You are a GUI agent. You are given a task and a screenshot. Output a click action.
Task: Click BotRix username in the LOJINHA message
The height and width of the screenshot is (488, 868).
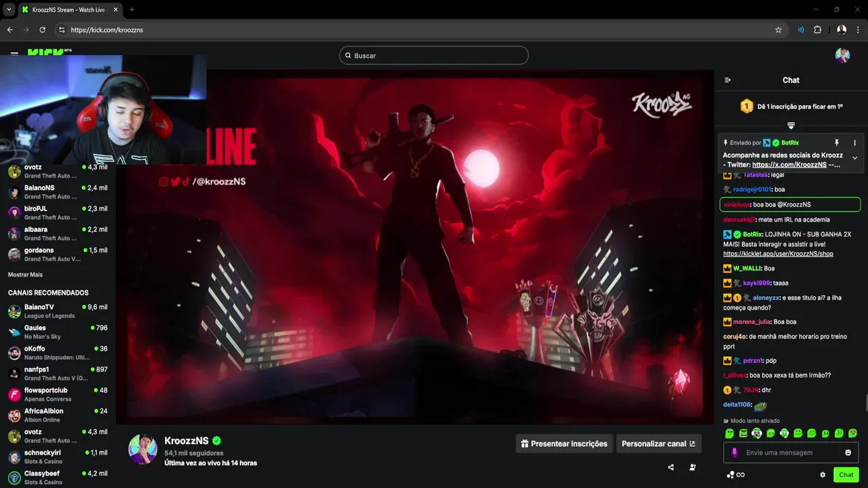(752, 235)
